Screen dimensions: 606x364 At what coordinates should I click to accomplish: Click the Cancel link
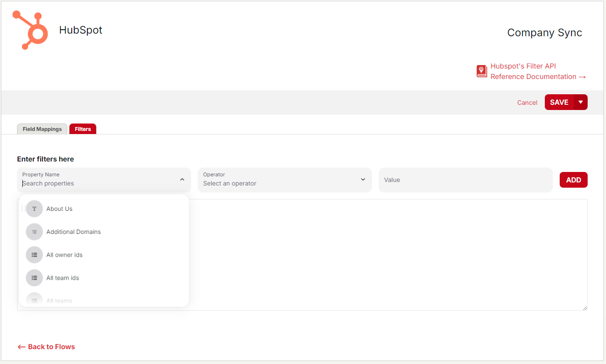point(527,103)
